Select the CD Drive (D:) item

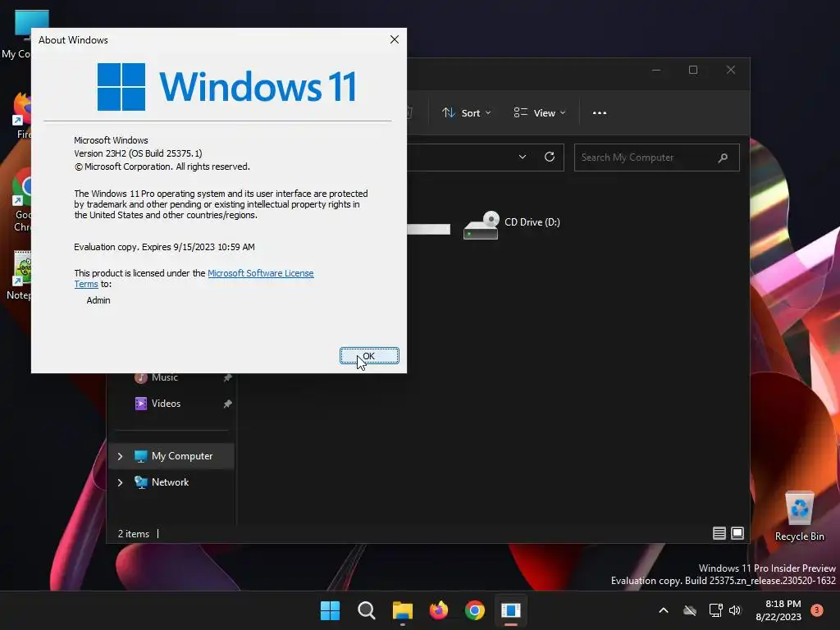coord(512,225)
